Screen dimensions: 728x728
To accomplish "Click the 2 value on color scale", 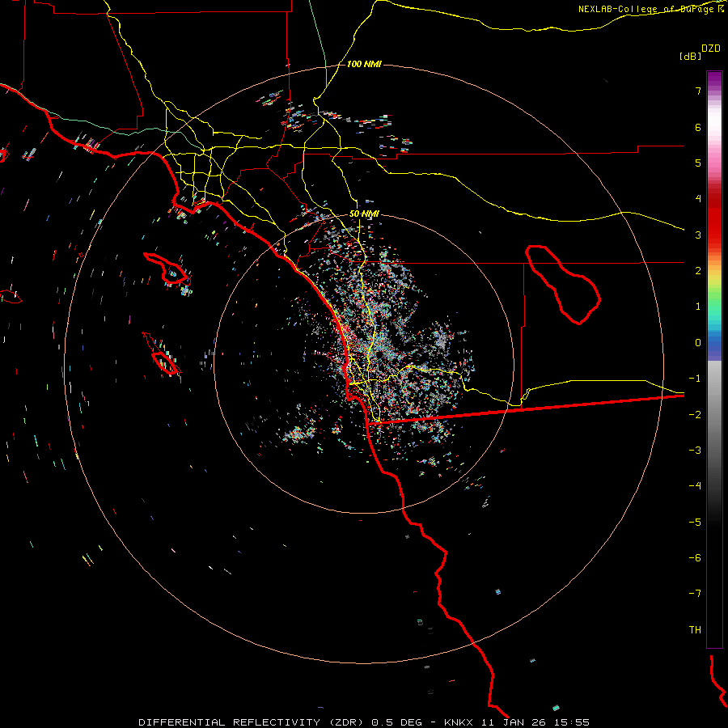I will click(x=698, y=271).
